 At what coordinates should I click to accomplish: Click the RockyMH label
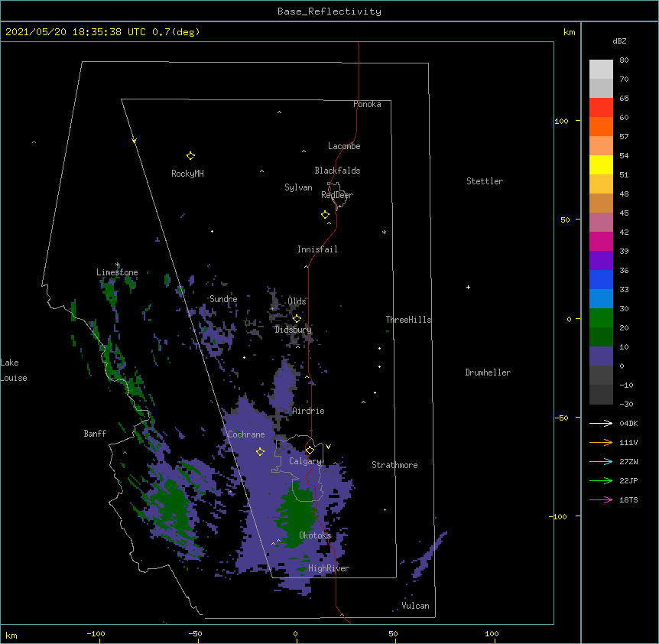pos(187,174)
